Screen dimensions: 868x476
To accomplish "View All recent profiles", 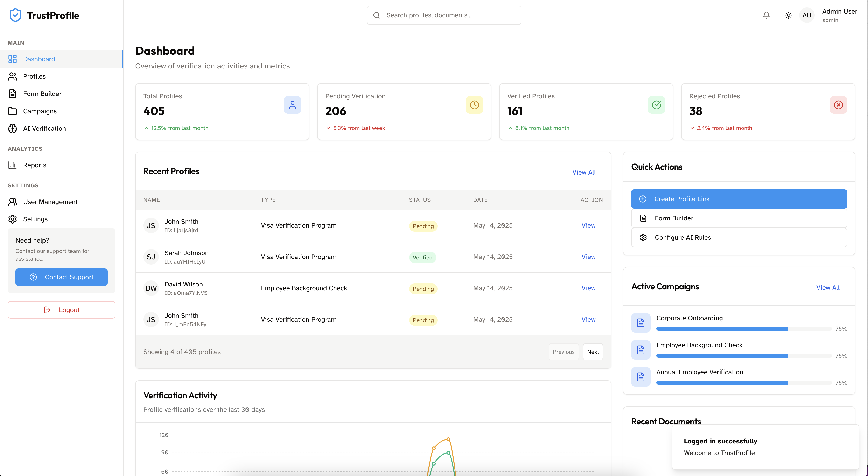I will [584, 172].
